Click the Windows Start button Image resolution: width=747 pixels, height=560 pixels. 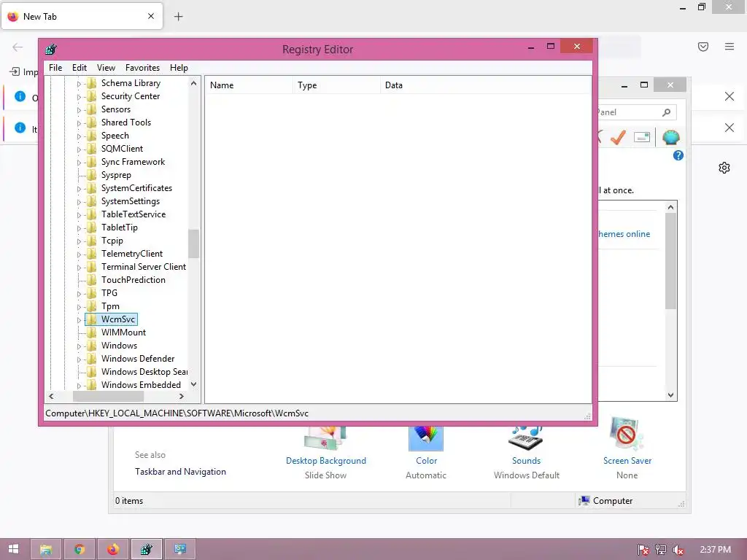tap(13, 549)
